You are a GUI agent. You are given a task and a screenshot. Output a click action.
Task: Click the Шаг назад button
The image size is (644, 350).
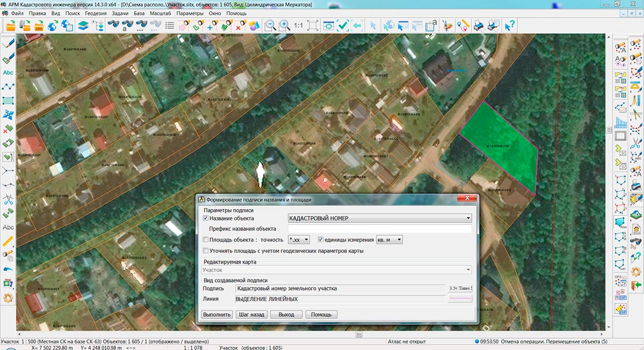pos(251,315)
